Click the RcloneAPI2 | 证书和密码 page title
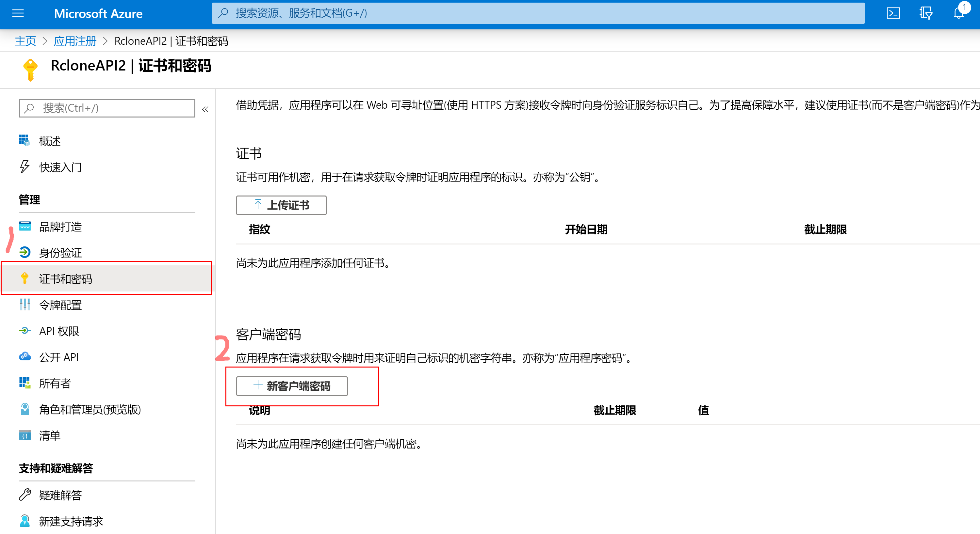The height and width of the screenshot is (534, 980). (131, 65)
